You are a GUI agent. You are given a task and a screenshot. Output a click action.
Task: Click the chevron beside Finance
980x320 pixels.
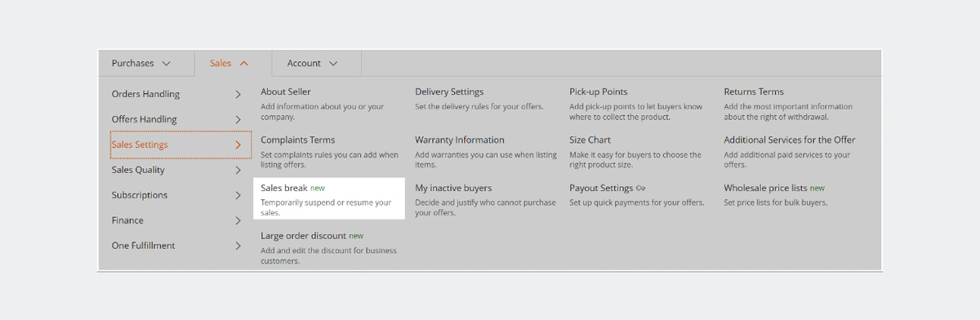click(238, 220)
